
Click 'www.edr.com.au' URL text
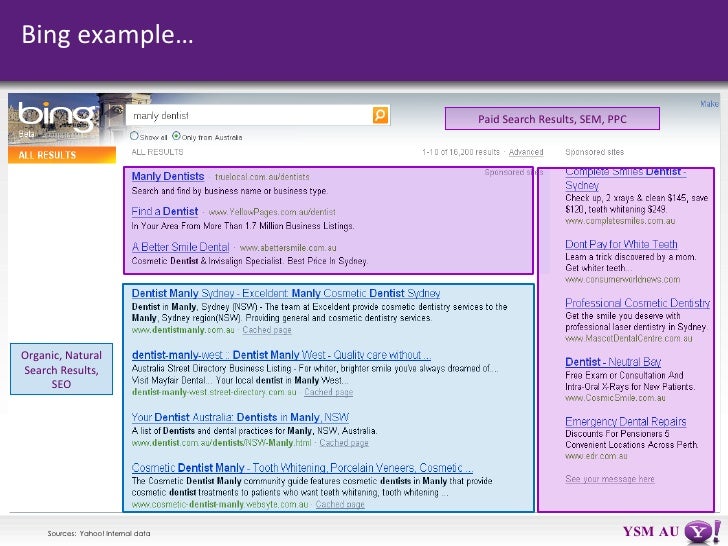(x=596, y=456)
